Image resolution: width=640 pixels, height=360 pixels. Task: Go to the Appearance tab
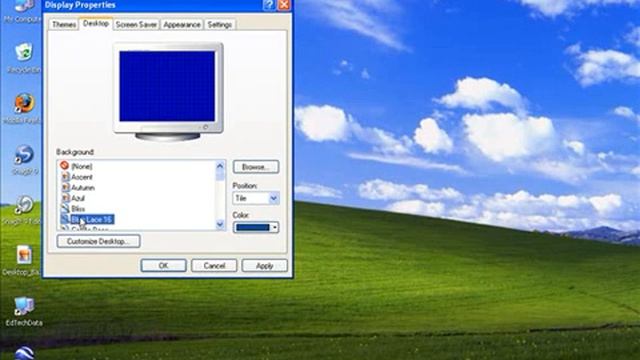coord(182,24)
